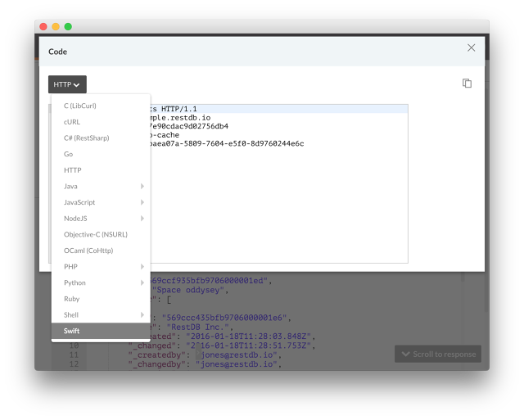
Task: Pick C# (RestSharp) option
Action: tap(101, 138)
